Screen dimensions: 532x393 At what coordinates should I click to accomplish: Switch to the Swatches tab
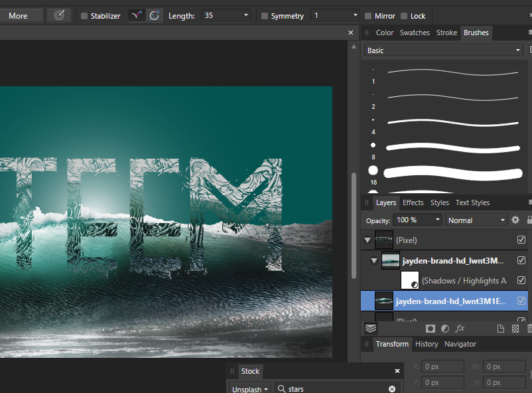[415, 33]
